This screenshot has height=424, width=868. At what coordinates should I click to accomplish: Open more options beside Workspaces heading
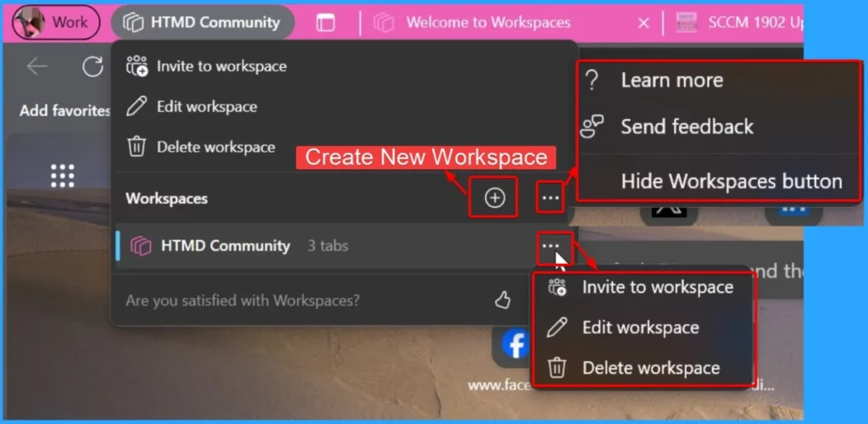[x=550, y=198]
